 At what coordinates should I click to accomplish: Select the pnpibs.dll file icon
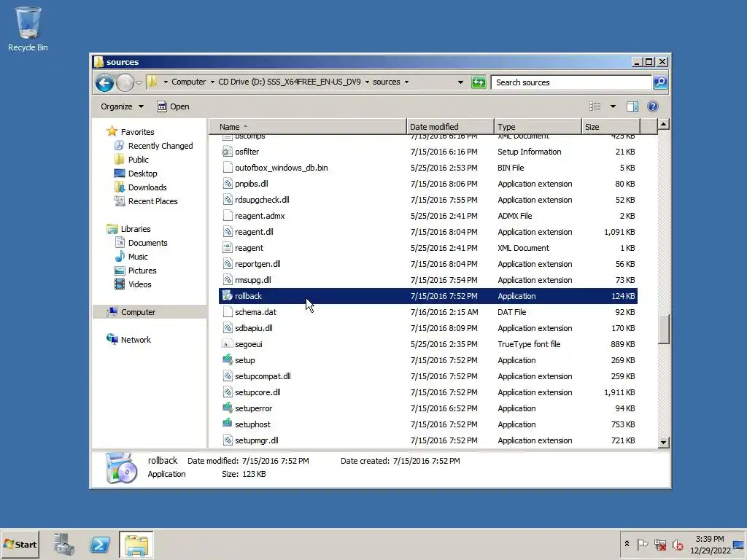coord(228,183)
